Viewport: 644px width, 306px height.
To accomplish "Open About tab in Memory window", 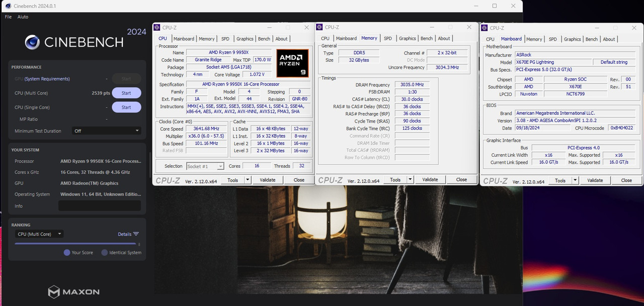I will coord(444,38).
